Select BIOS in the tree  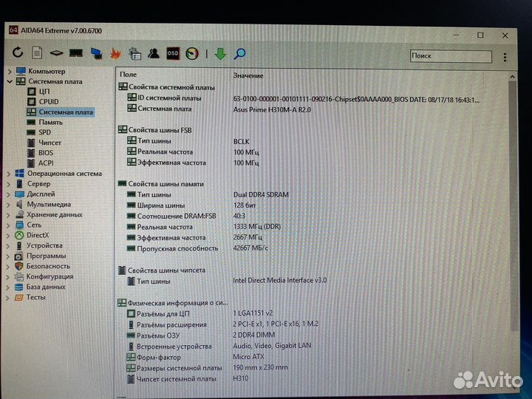point(46,153)
